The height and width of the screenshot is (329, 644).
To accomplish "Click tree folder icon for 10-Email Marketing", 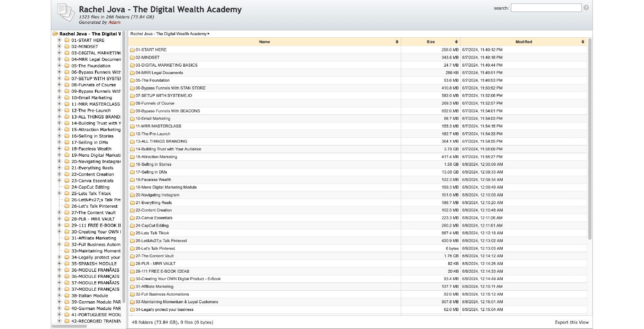I will click(x=67, y=98).
